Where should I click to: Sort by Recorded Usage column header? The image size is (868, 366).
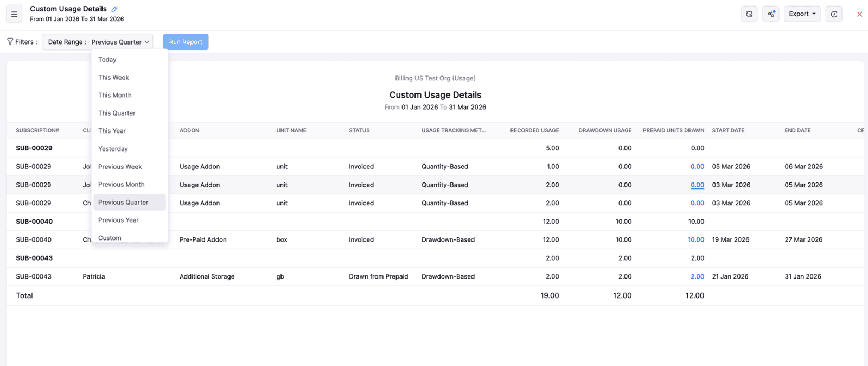(x=534, y=130)
